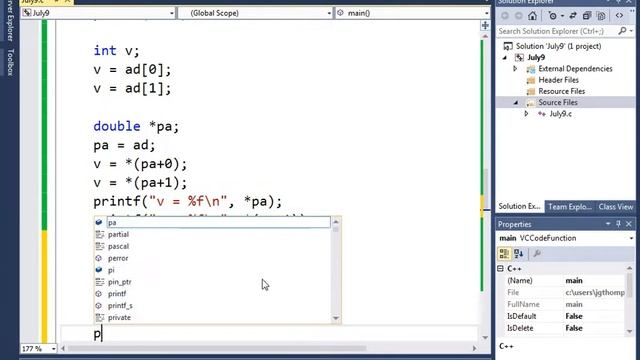This screenshot has height=360, width=640.
Task: Open the (Global Scope) dropdown
Action: click(x=329, y=13)
